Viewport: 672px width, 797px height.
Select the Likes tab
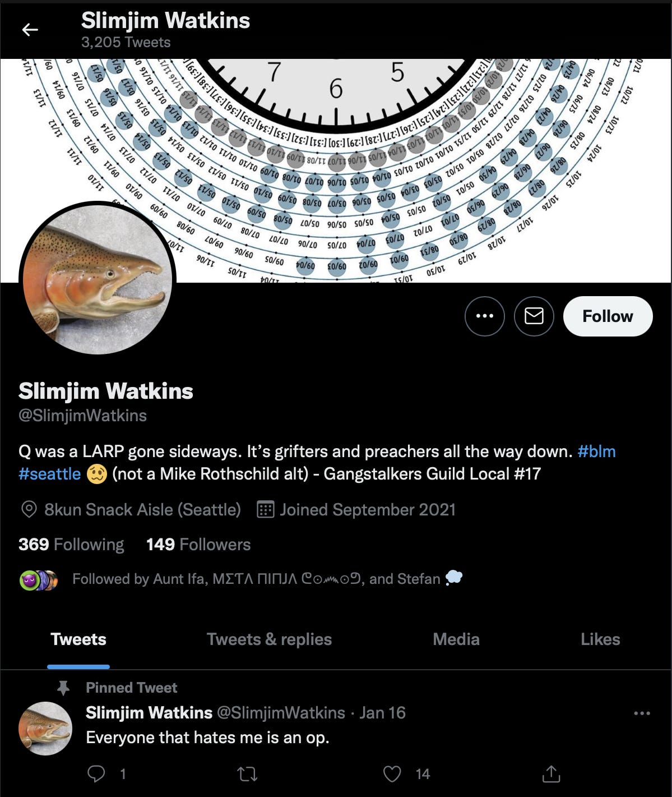point(600,639)
